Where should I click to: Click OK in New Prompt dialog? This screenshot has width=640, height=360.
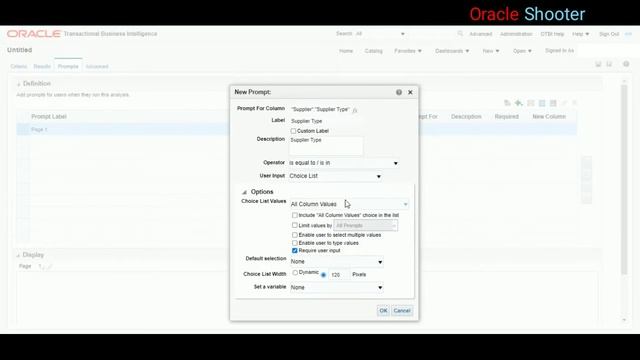[383, 311]
